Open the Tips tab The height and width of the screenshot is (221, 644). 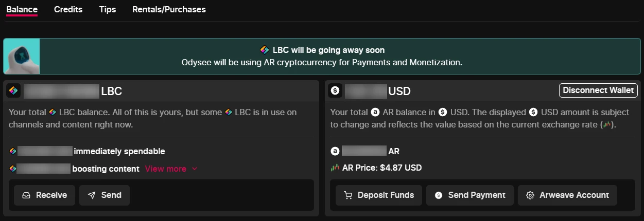click(x=108, y=9)
